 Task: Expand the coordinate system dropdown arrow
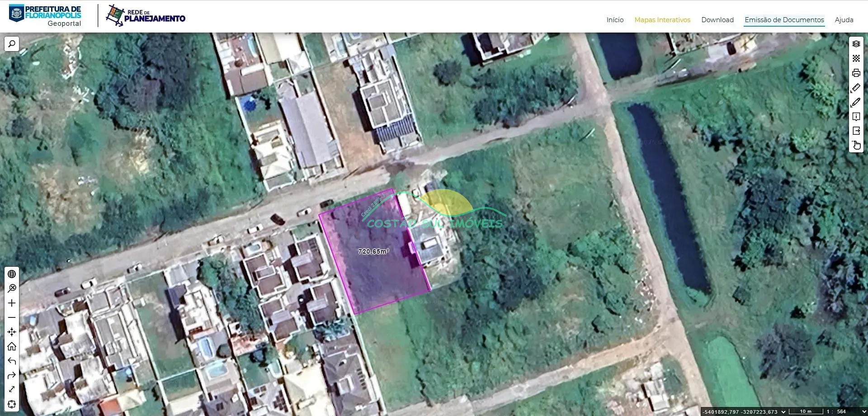click(783, 412)
